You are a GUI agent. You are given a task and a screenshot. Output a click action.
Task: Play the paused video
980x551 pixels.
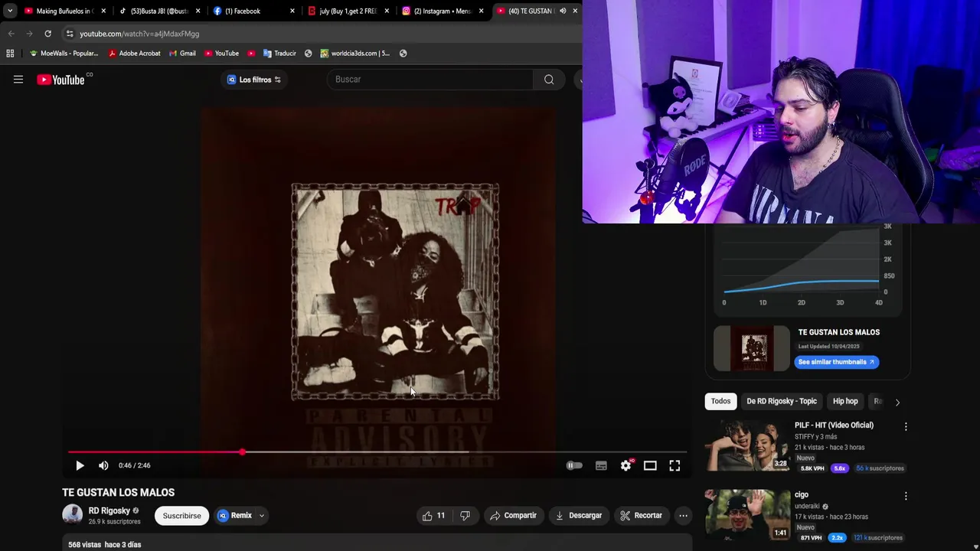pos(80,465)
